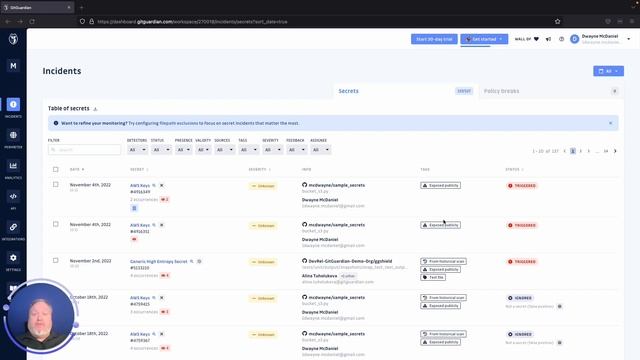
Task: Open the Presence filter dropdown
Action: coord(183,150)
